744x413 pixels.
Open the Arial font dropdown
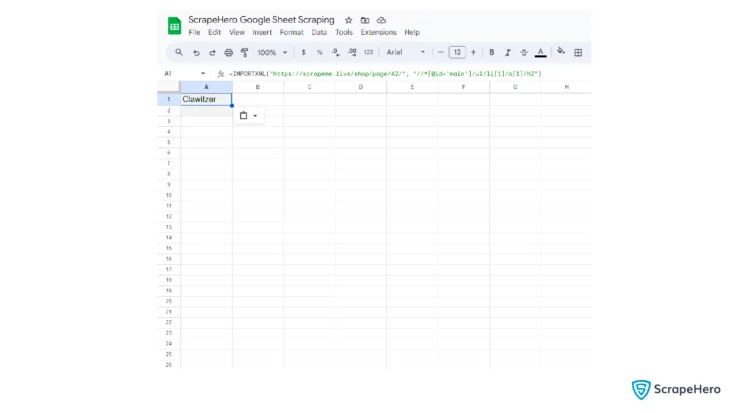click(406, 53)
